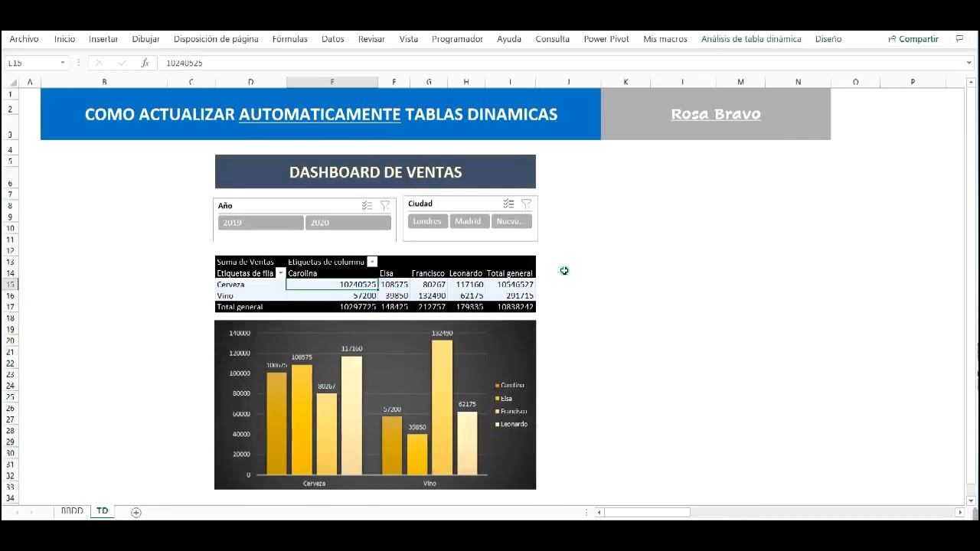Screen dimensions: 980x551
Task: Open the Revisar ribbon tab
Action: 371,39
